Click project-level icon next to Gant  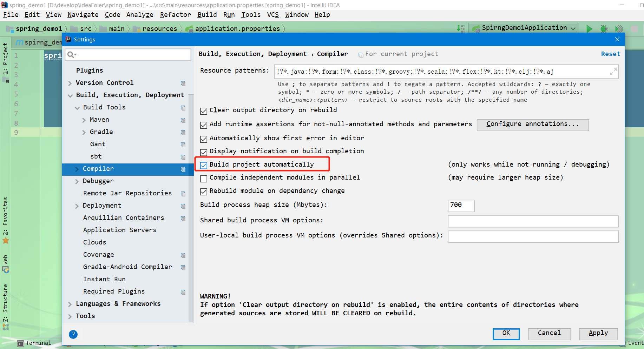pyautogui.click(x=183, y=145)
